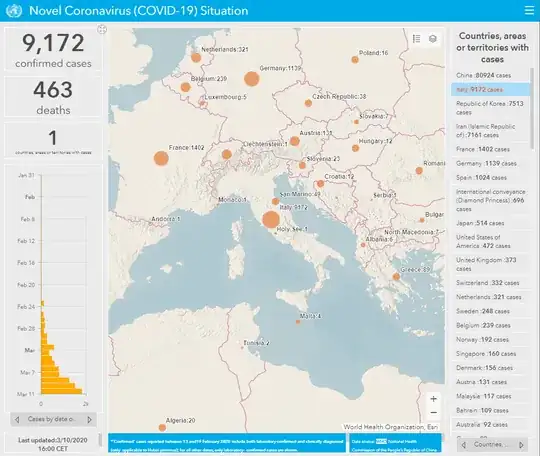The width and height of the screenshot is (540, 456).
Task: Click Slovenia case bubble on map
Action: [302, 165]
